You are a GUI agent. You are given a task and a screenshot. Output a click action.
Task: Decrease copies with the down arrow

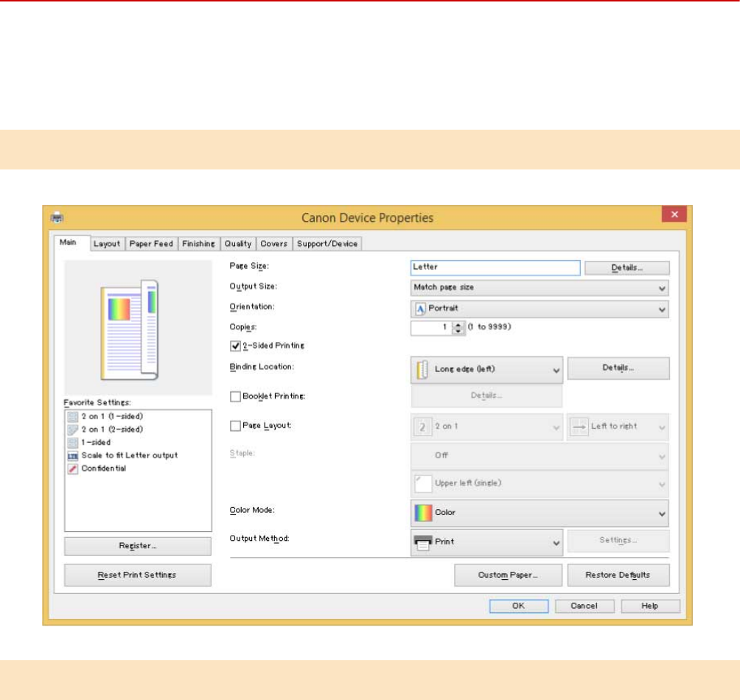[458, 332]
